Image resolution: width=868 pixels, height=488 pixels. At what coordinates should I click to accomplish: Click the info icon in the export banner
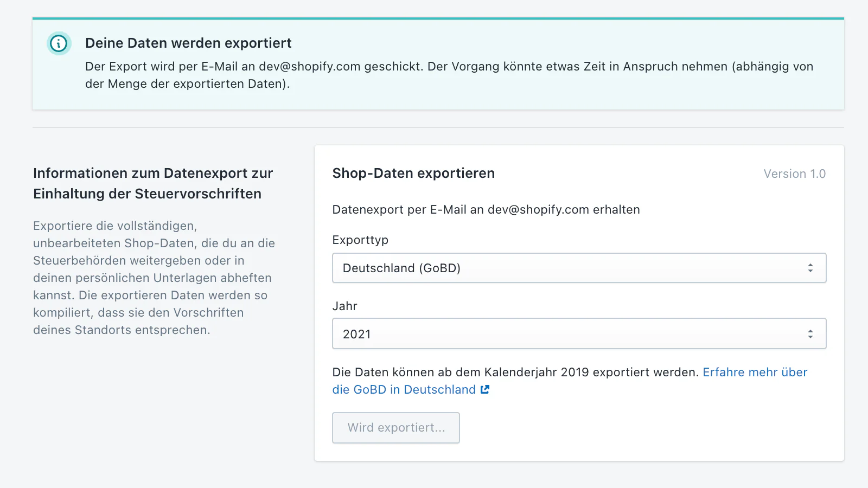pos(59,43)
